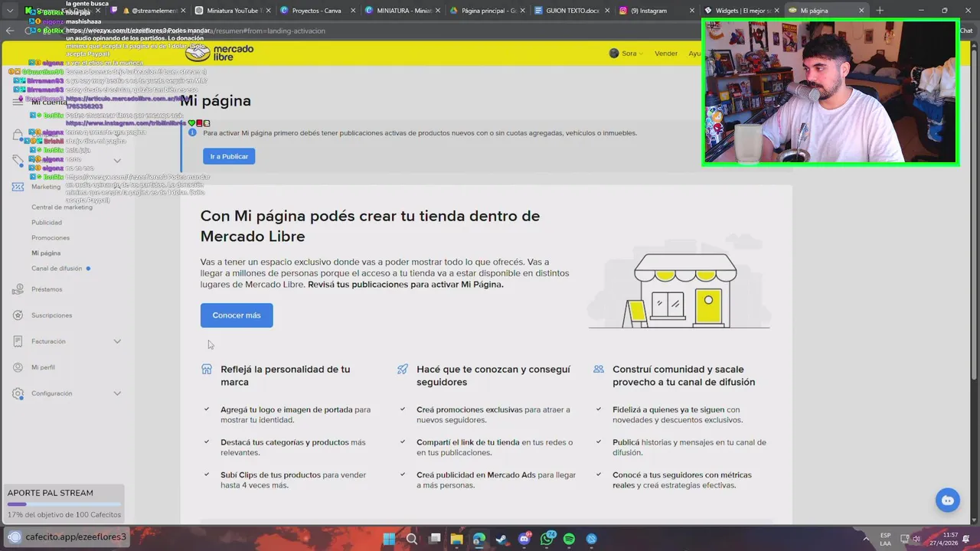Click the storefront icon beside Reflejá la personalidad
This screenshot has height=551, width=980.
tap(206, 369)
